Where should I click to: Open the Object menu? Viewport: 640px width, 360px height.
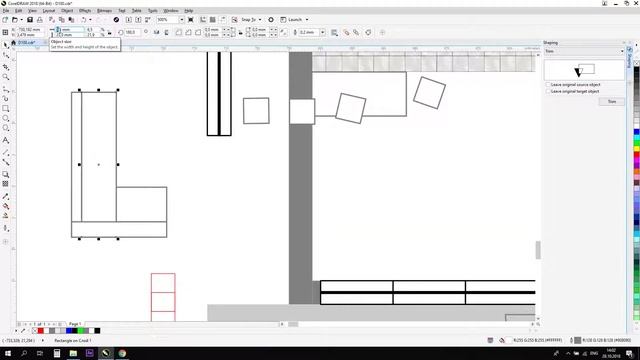click(x=67, y=11)
